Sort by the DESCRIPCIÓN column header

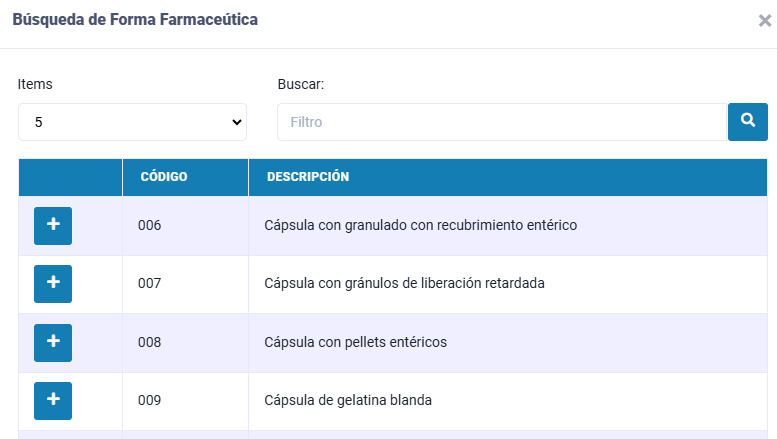pyautogui.click(x=307, y=177)
